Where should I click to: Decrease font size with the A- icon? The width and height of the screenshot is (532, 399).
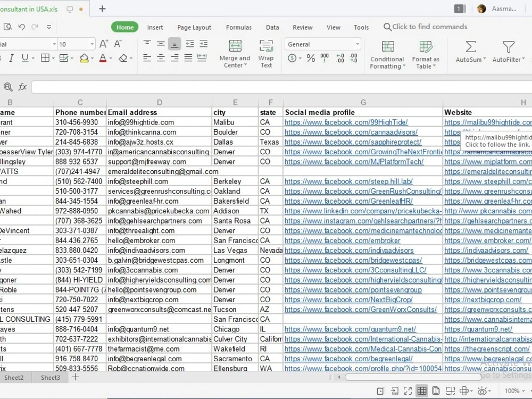pyautogui.click(x=118, y=44)
